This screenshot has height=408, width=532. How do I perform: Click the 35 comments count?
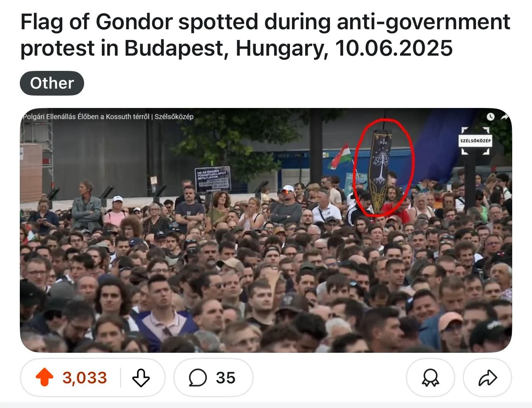226,378
